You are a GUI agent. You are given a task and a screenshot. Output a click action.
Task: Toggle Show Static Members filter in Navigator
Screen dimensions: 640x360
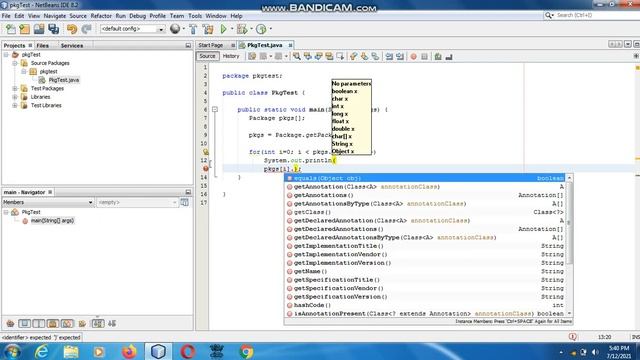pyautogui.click(x=39, y=323)
